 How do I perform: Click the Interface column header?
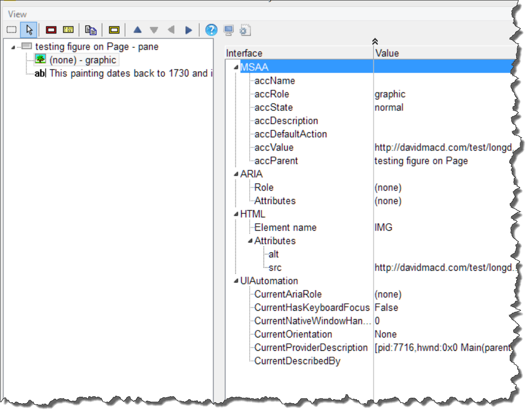coord(244,53)
